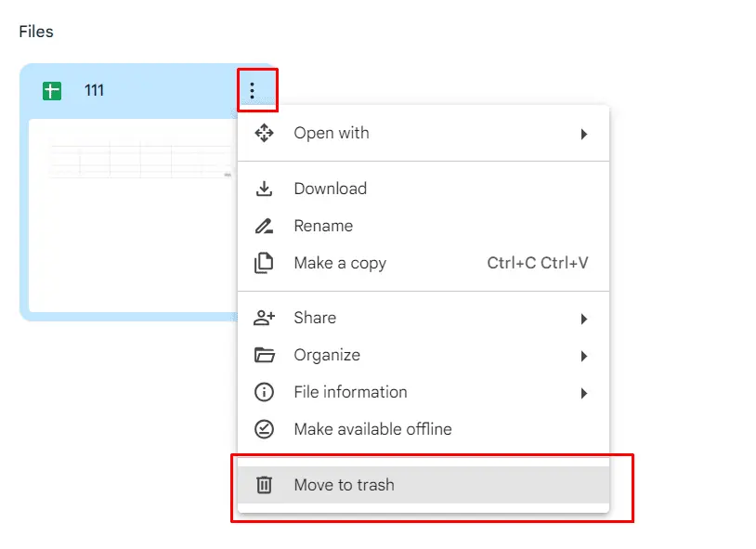
Task: Open the three-dot options menu for file 111
Action: click(257, 90)
